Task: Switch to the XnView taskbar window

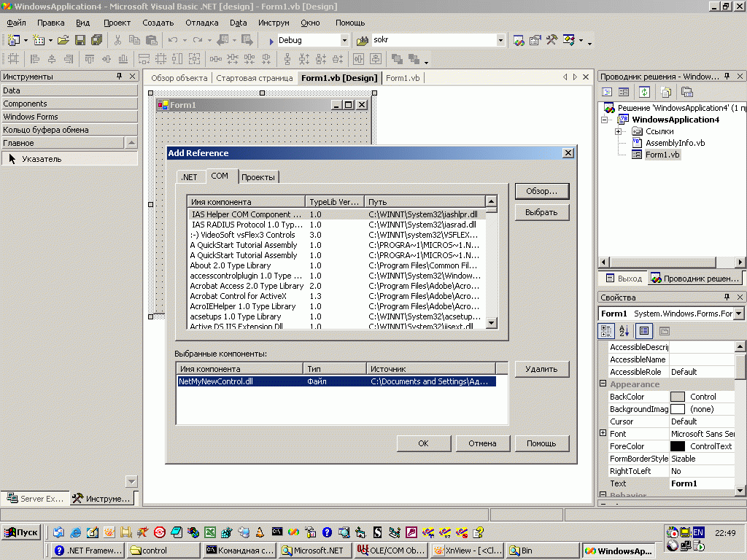Action: (466, 551)
